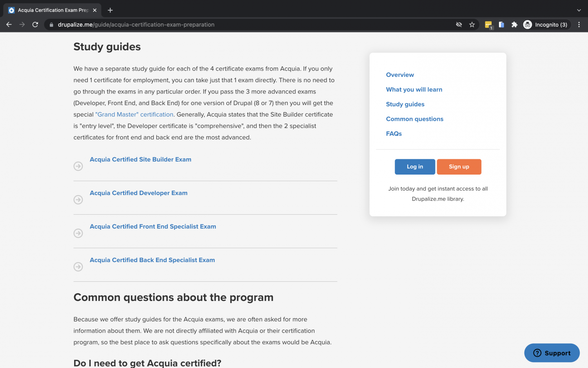
Task: Click the back navigation arrow icon
Action: pos(9,24)
